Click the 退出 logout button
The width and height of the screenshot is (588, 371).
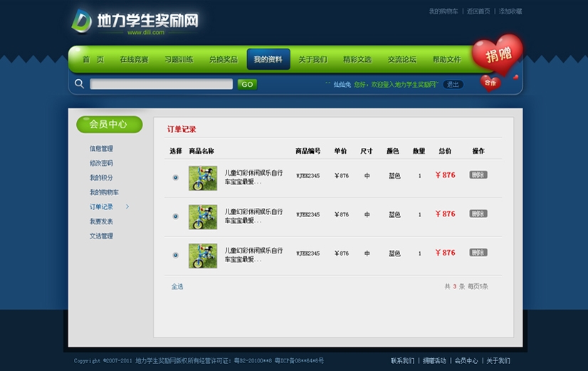click(x=453, y=84)
